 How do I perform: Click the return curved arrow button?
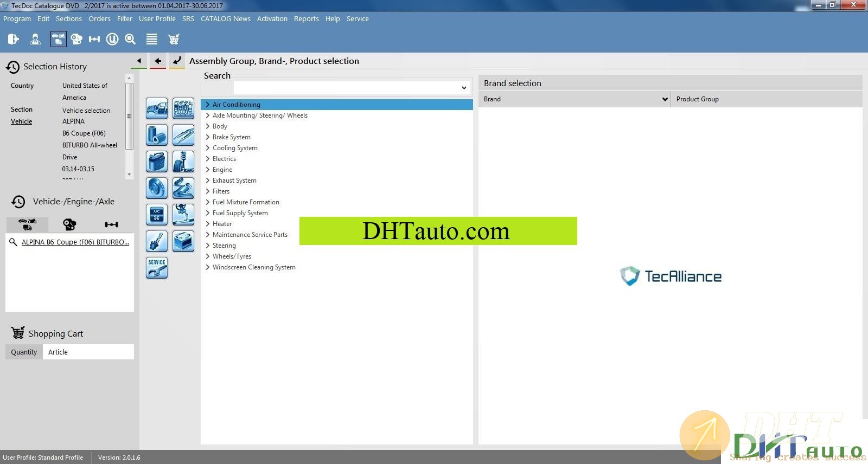[x=177, y=61]
